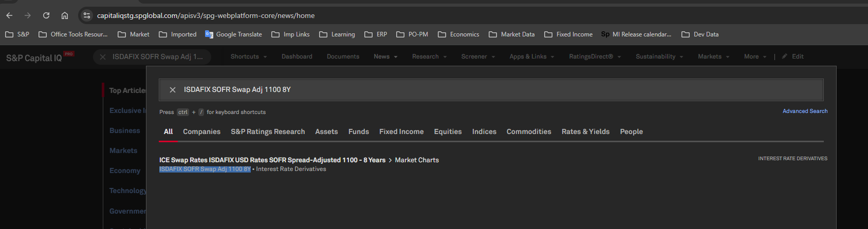Open browser home page icon
Image resolution: width=868 pixels, height=229 pixels.
coord(65,15)
